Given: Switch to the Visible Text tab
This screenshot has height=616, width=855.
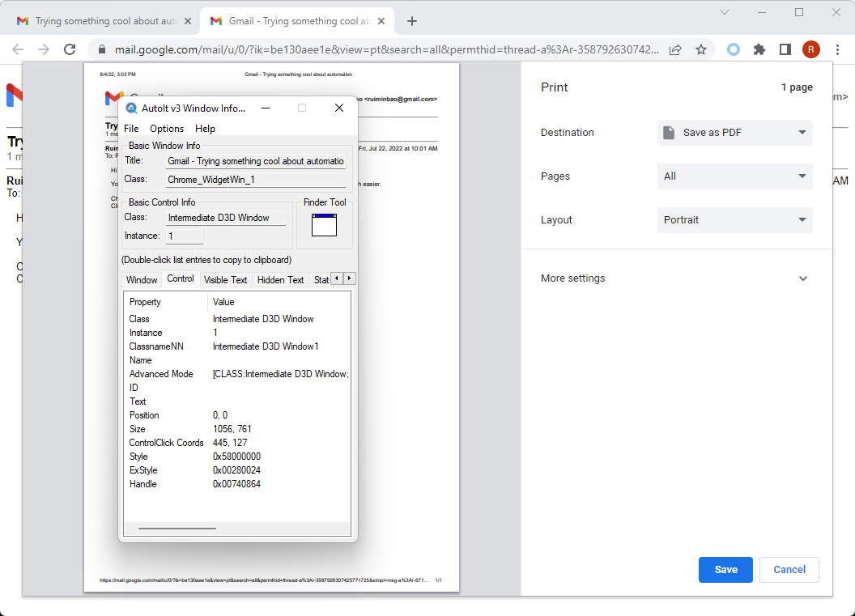Looking at the screenshot, I should click(x=225, y=279).
